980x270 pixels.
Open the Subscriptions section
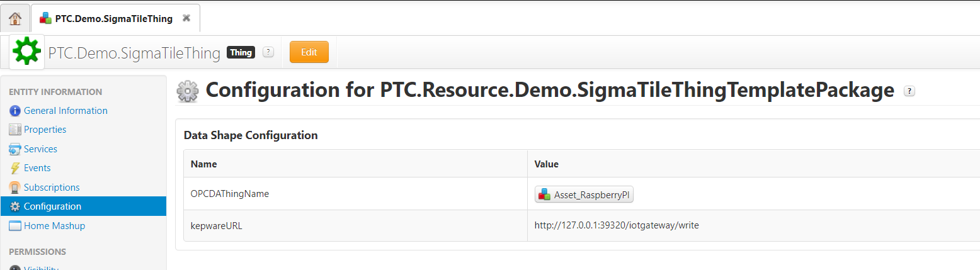click(52, 188)
